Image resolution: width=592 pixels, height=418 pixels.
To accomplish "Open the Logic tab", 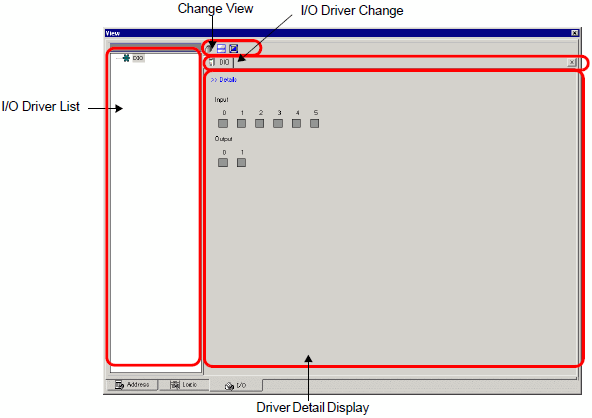I will tap(184, 385).
